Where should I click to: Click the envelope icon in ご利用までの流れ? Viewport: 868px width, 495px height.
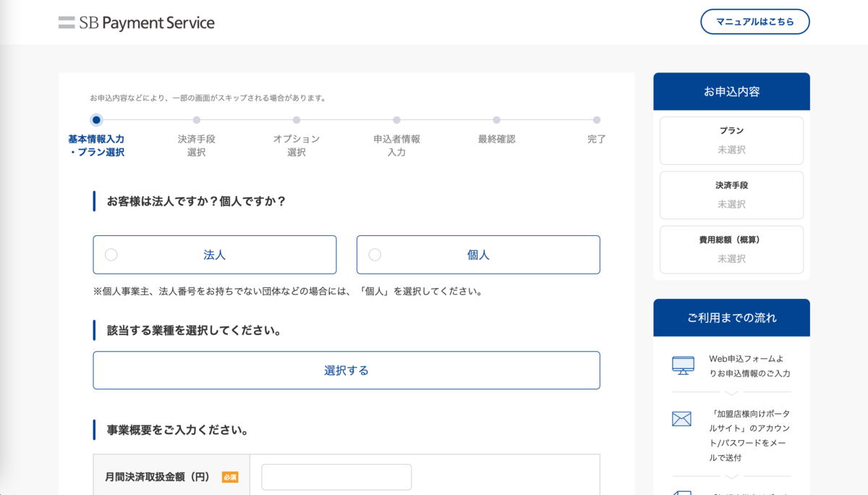click(681, 418)
